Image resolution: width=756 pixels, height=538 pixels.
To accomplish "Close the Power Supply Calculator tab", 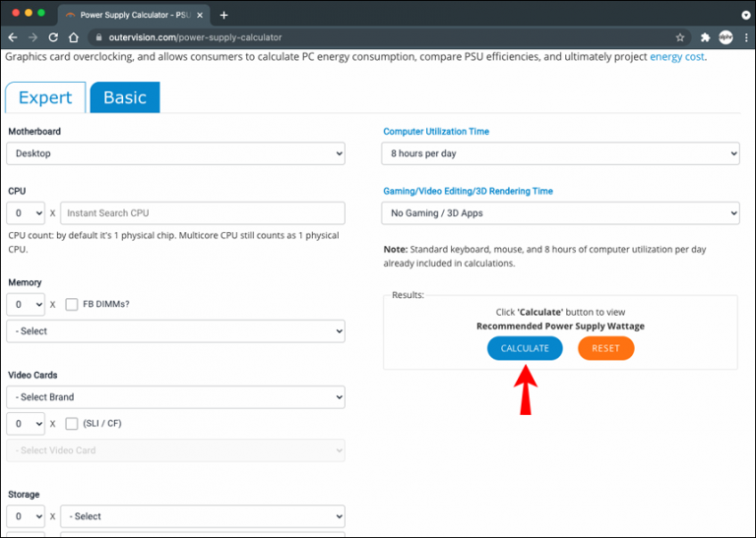I will pos(201,15).
